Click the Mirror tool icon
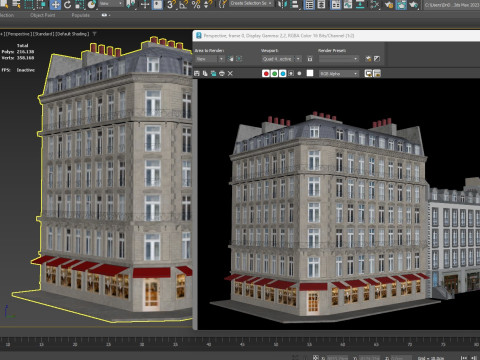The image size is (480, 360). point(282,5)
